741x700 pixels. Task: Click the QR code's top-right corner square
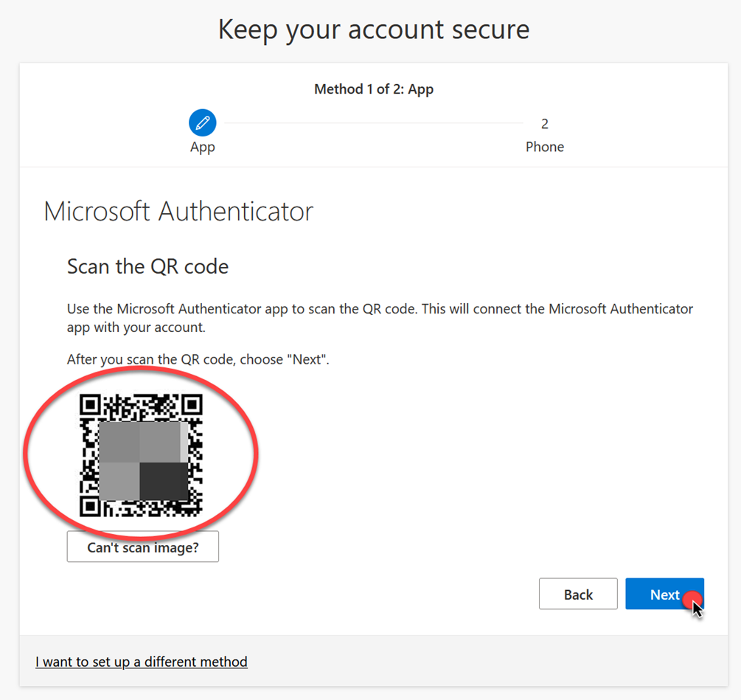point(192,405)
